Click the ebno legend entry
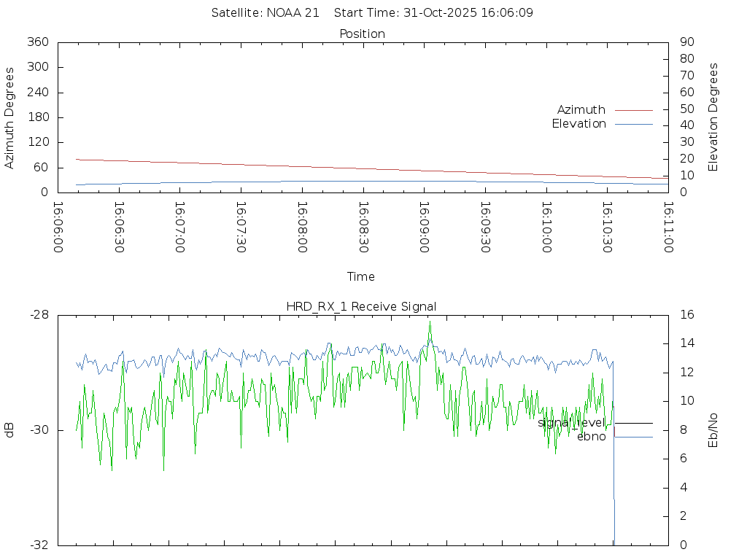The height and width of the screenshot is (560, 747). [591, 437]
